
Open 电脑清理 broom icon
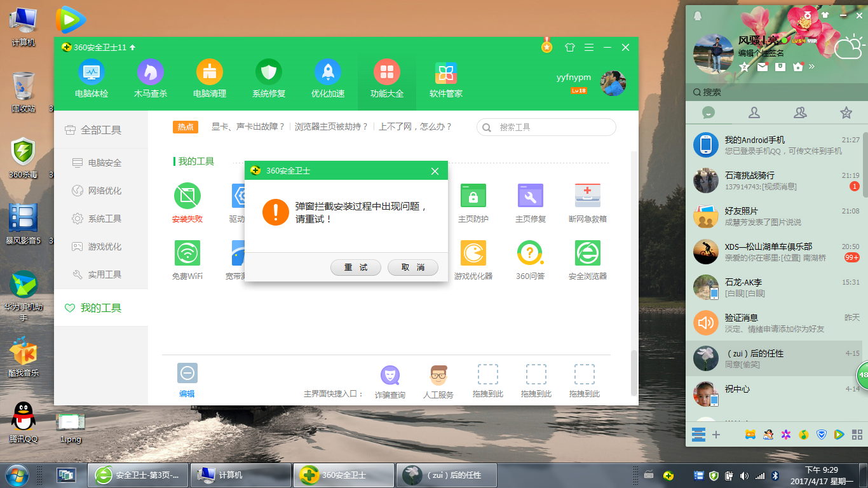coord(210,79)
